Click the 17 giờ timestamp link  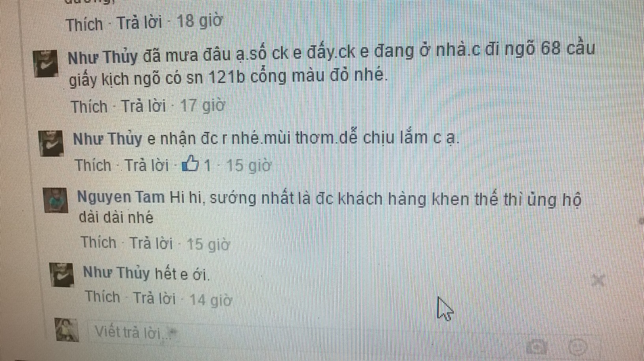(x=202, y=106)
